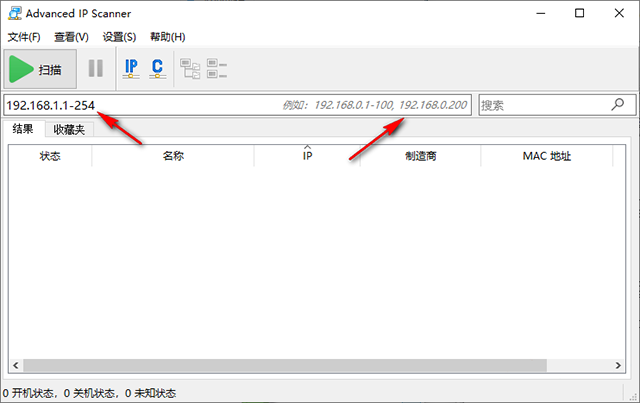The width and height of the screenshot is (640, 403).
Task: Open the 查看(V) menu
Action: pyautogui.click(x=70, y=37)
